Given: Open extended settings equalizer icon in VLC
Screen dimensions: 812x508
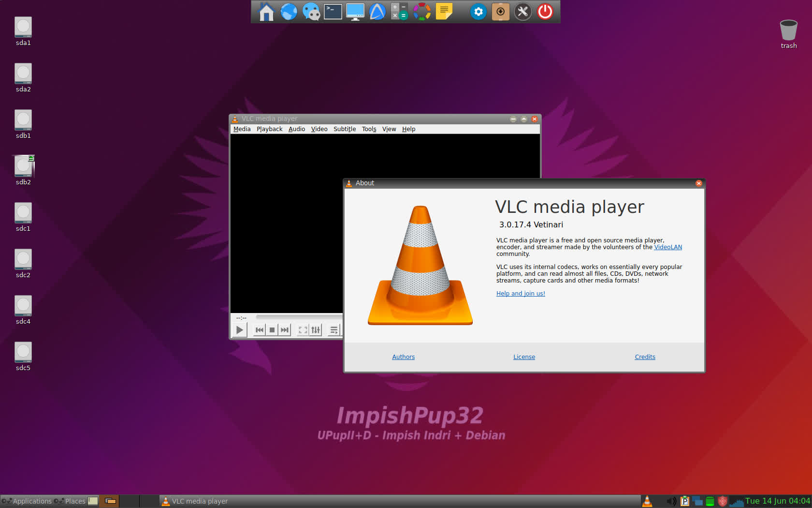Looking at the screenshot, I should click(316, 330).
